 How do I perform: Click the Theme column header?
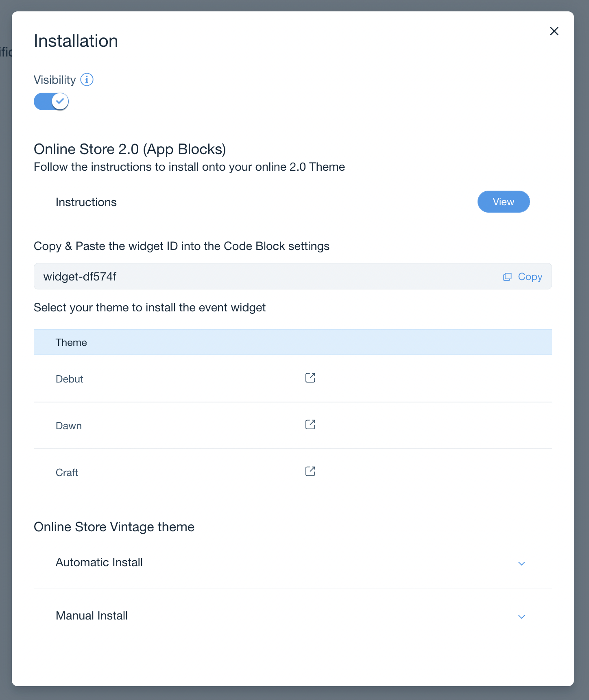point(71,343)
